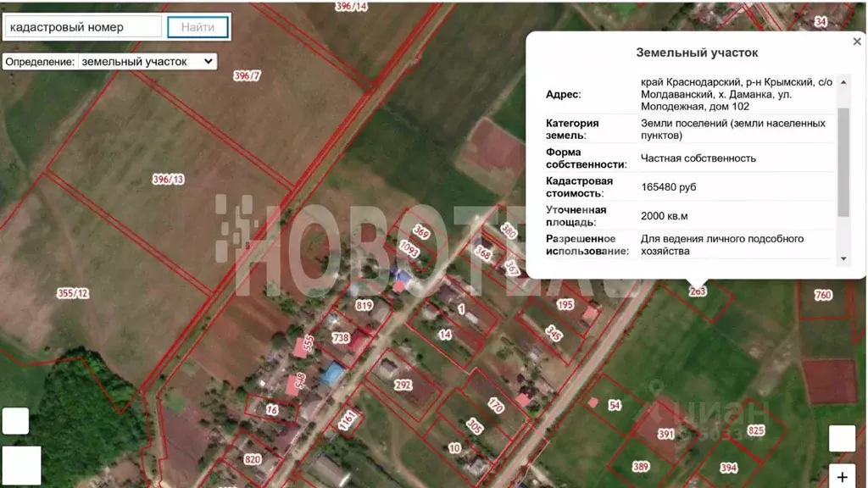Open the земельный участок dropdown

click(147, 61)
